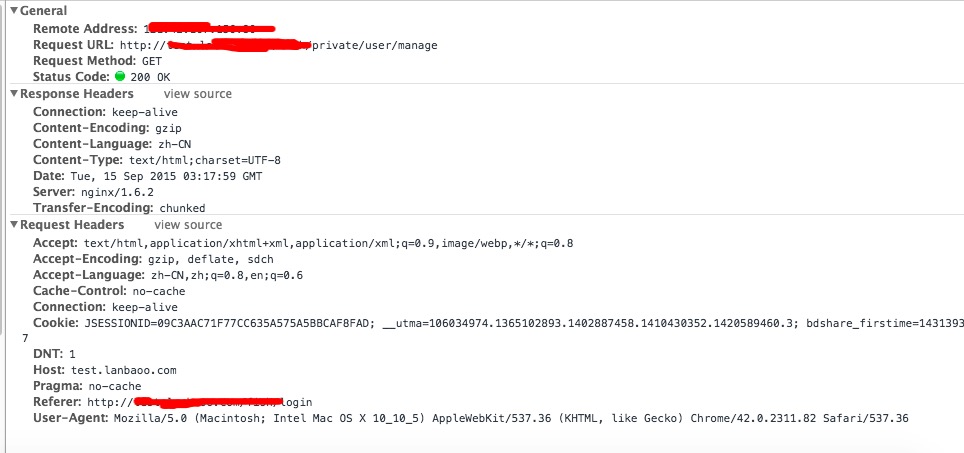Select the Accept-Language header value

coord(226,275)
